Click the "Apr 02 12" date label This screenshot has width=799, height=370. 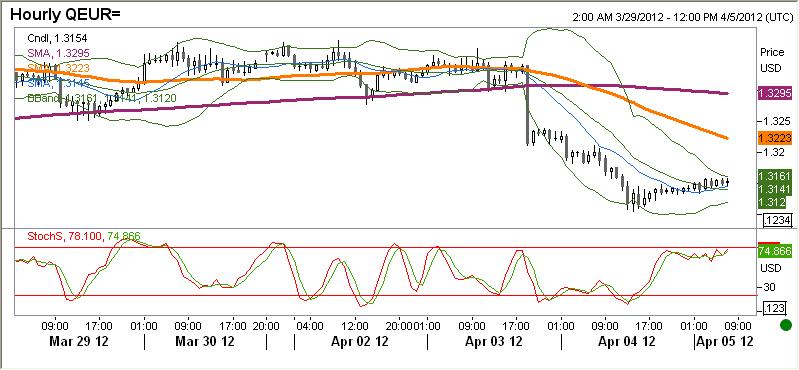point(360,341)
